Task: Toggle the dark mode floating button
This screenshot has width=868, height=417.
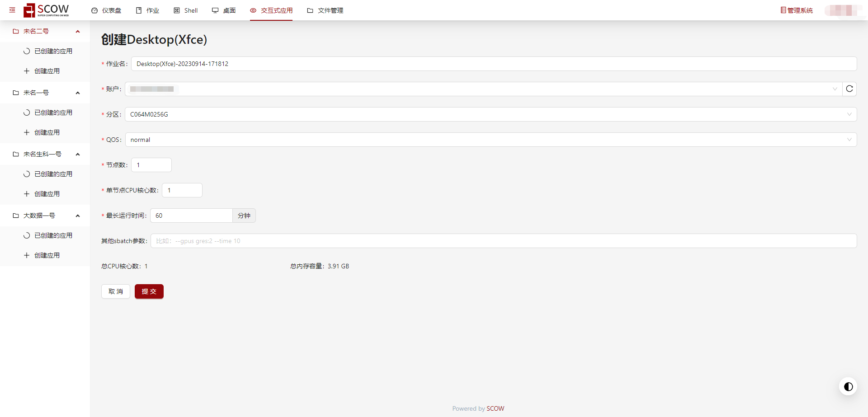Action: 848,387
